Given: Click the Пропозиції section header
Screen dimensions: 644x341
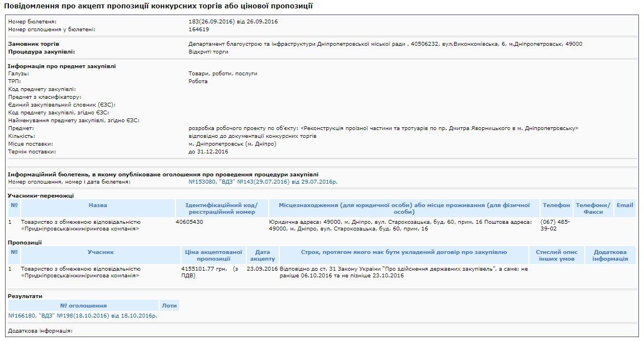Looking at the screenshot, I should point(23,243).
